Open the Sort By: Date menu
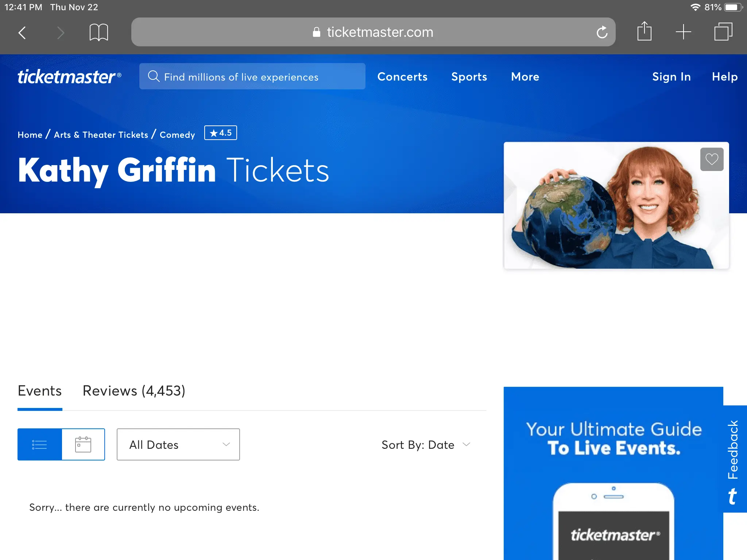This screenshot has height=560, width=747. click(x=426, y=445)
